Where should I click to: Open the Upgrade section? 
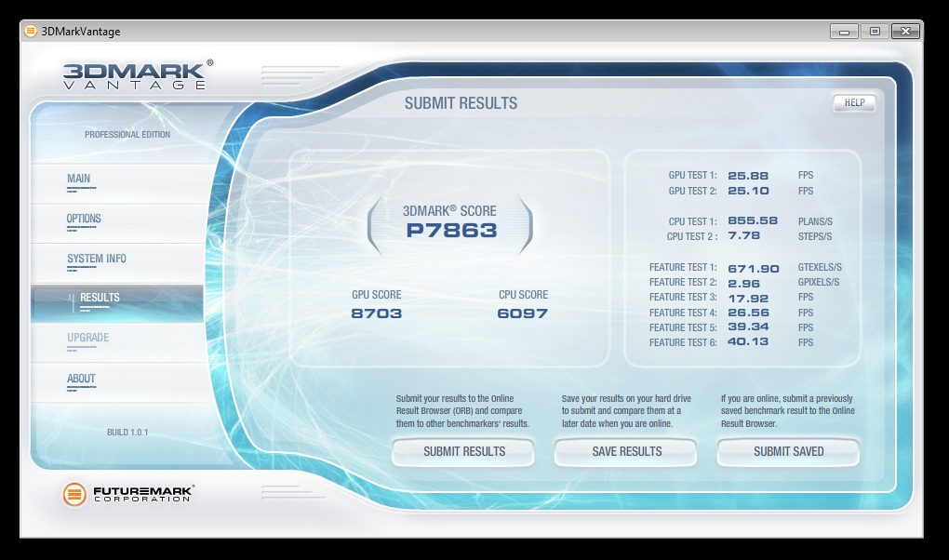[x=117, y=343]
